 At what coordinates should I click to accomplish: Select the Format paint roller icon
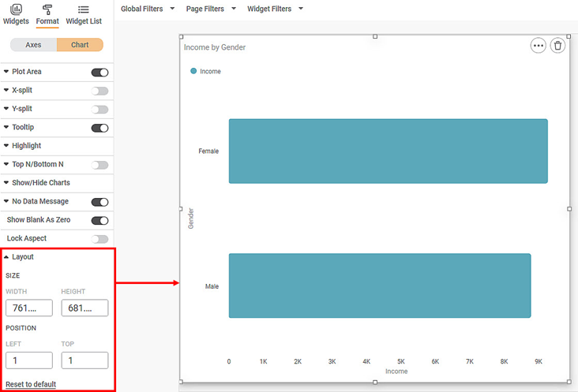[47, 9]
